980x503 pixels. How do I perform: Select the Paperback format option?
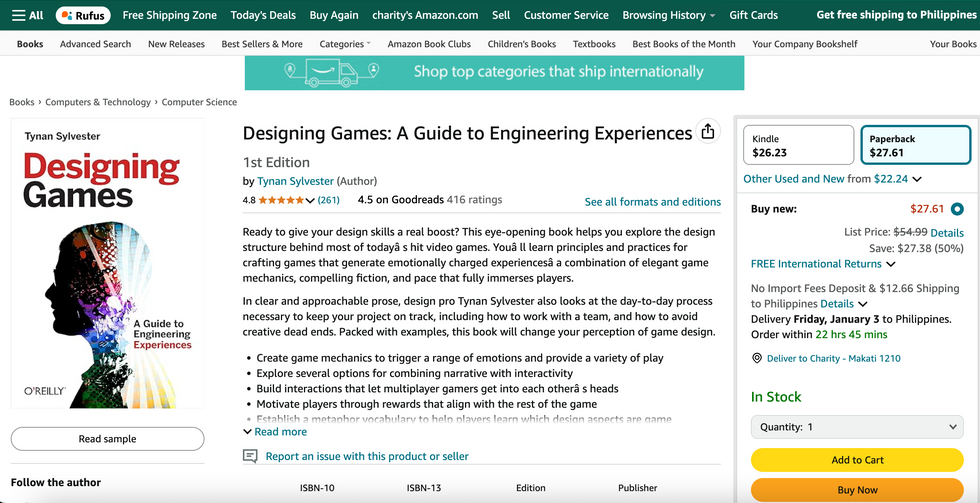click(915, 145)
